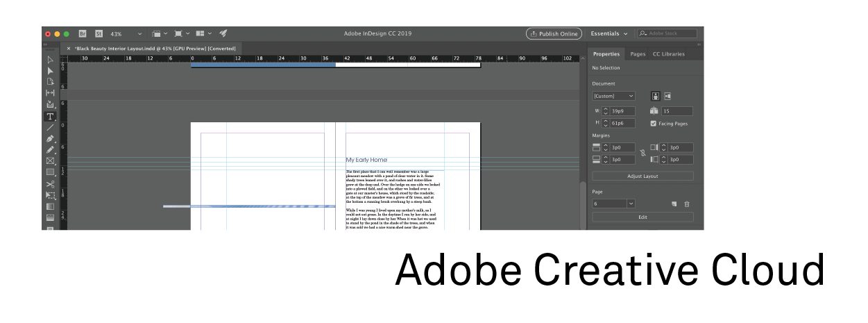Step the W width value arrows
This screenshot has width=868, height=323.
[606, 111]
